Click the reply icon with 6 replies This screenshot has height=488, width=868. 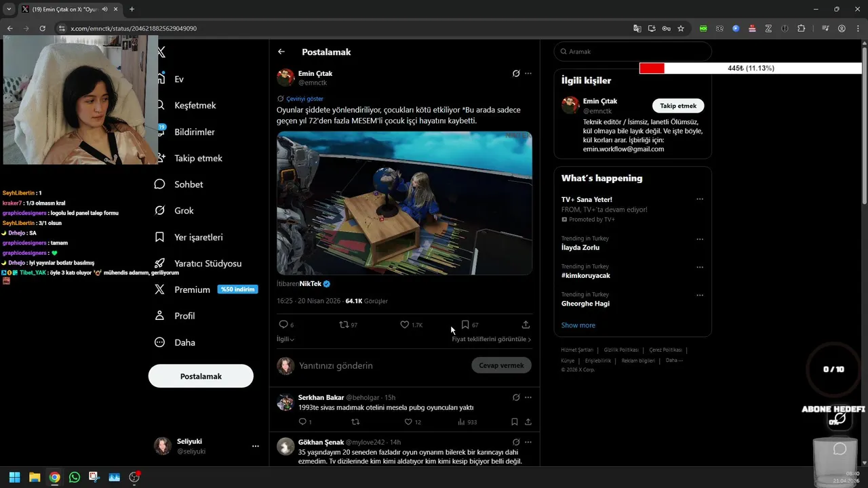[283, 325]
